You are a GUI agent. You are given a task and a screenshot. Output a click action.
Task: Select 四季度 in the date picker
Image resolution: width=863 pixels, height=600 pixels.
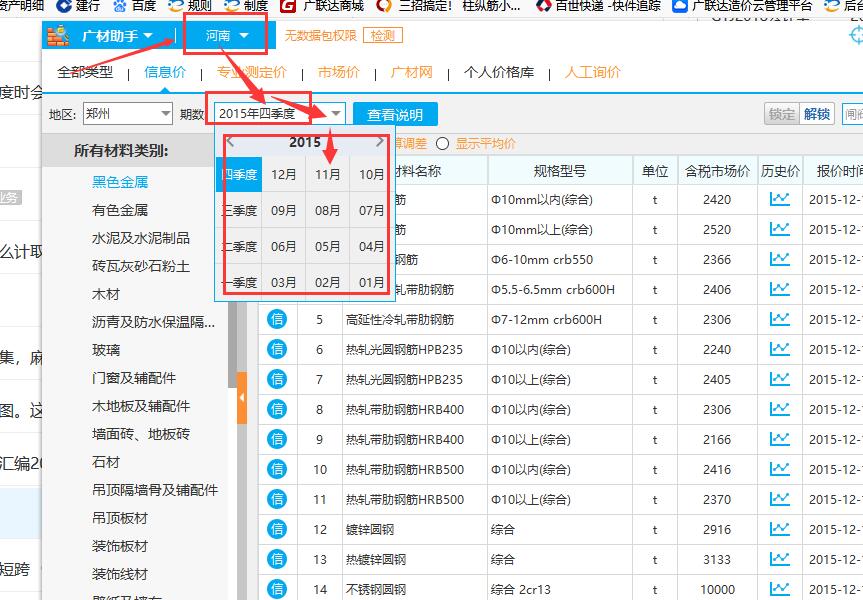pyautogui.click(x=239, y=174)
